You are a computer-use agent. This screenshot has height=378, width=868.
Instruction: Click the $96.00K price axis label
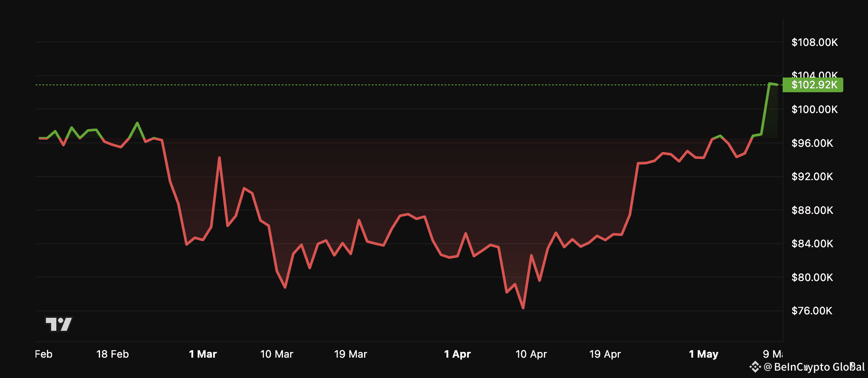(x=812, y=143)
